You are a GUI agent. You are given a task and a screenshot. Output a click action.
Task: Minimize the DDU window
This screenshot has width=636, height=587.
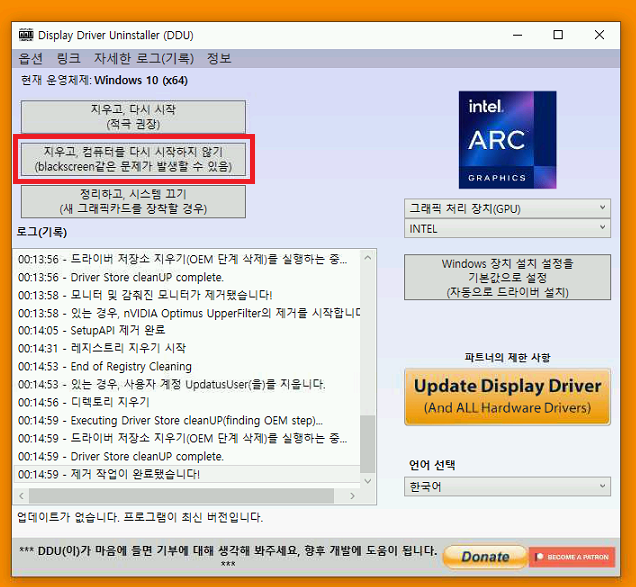click(517, 35)
